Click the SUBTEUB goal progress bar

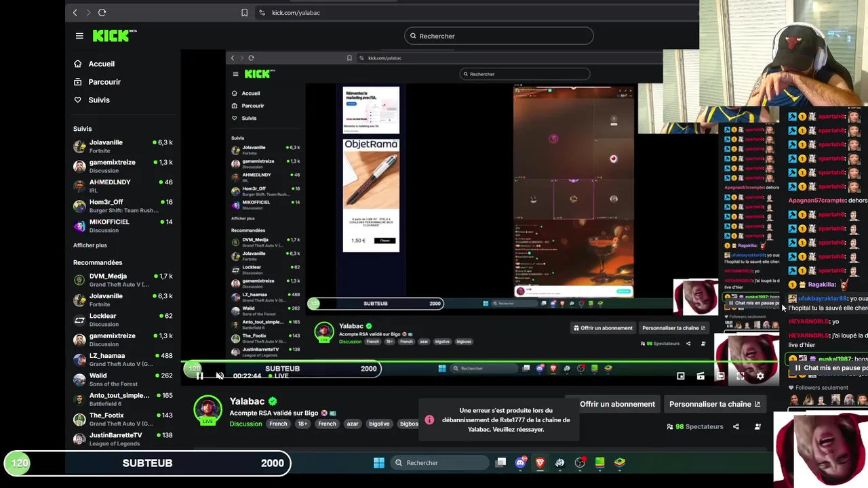pyautogui.click(x=148, y=463)
